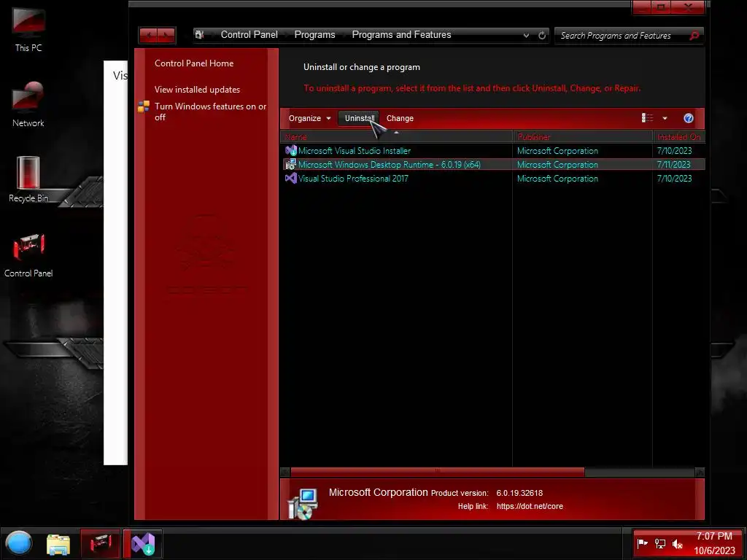The height and width of the screenshot is (560, 747).
Task: Click the Back navigation arrow
Action: click(x=149, y=35)
